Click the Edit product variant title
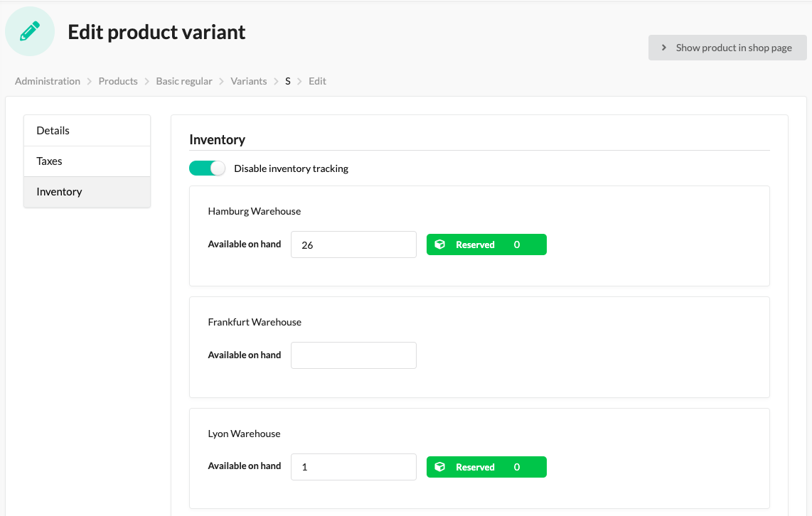 click(156, 32)
